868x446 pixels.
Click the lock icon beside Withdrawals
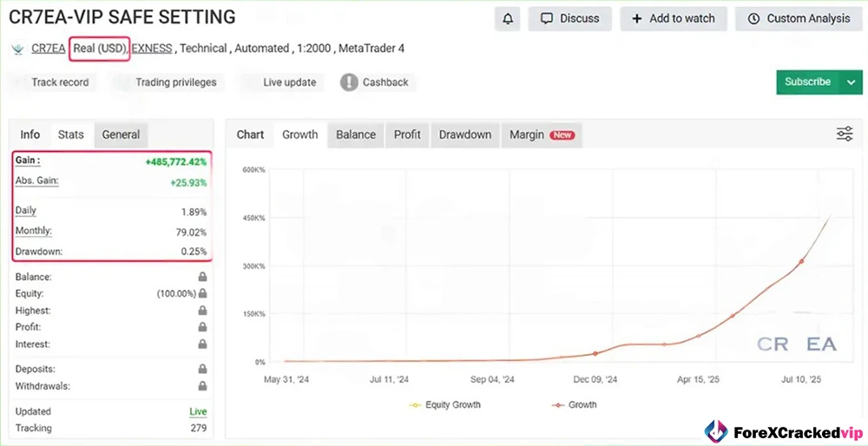pyautogui.click(x=202, y=385)
